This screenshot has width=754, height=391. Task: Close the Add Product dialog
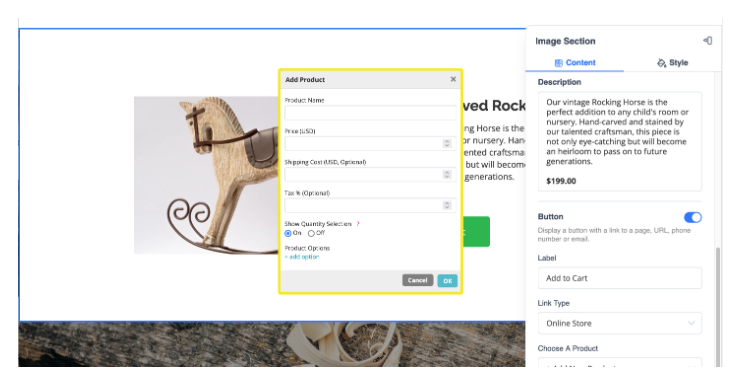pos(452,79)
